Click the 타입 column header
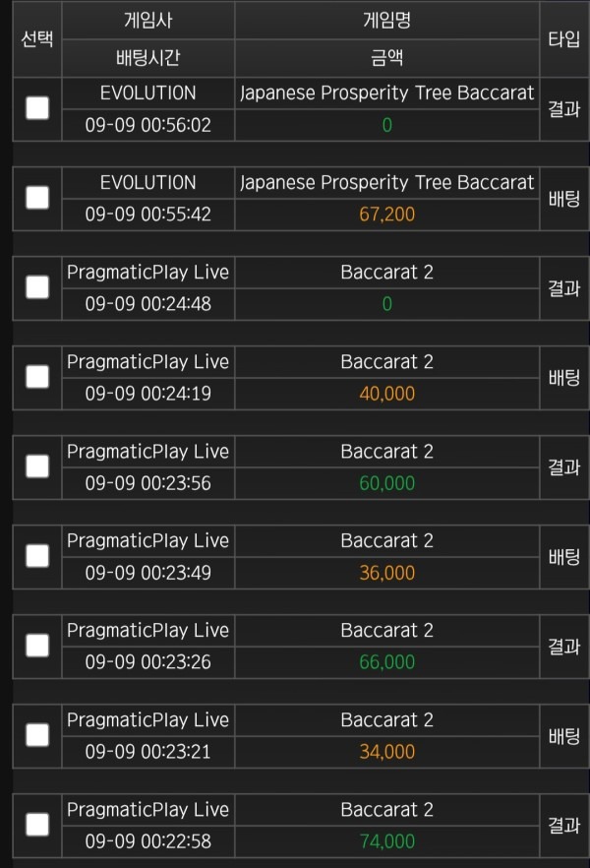The width and height of the screenshot is (590, 868). point(563,39)
